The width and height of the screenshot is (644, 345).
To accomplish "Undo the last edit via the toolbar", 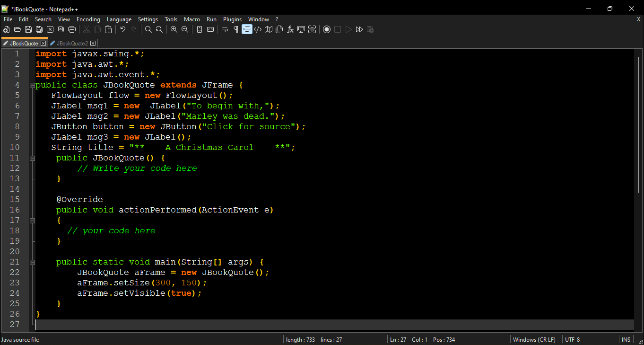I will tap(123, 29).
